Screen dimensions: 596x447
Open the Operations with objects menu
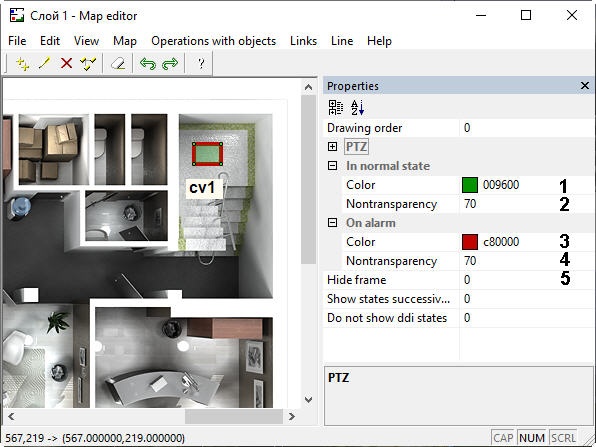click(x=214, y=41)
